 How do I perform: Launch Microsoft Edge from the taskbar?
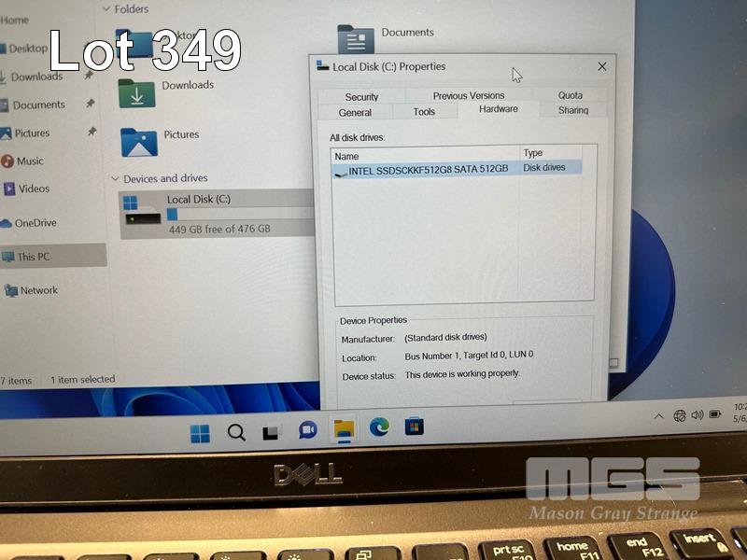[x=378, y=427]
